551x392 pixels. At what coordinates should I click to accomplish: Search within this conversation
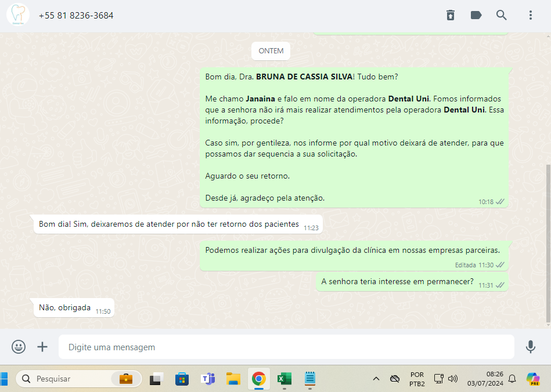point(502,16)
